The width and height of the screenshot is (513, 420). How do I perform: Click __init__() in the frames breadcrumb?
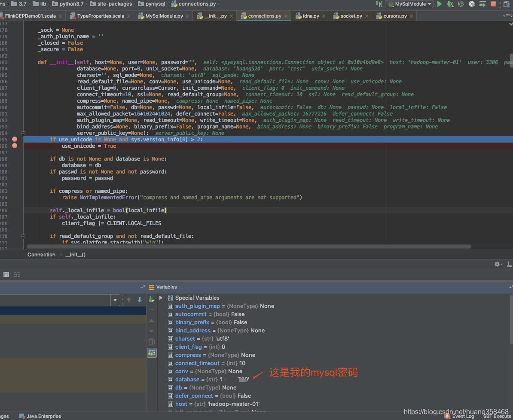point(75,254)
